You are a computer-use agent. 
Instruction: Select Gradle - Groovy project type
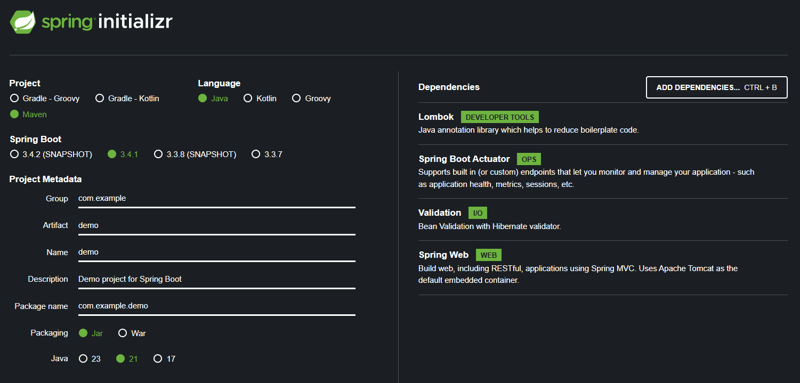click(x=45, y=98)
